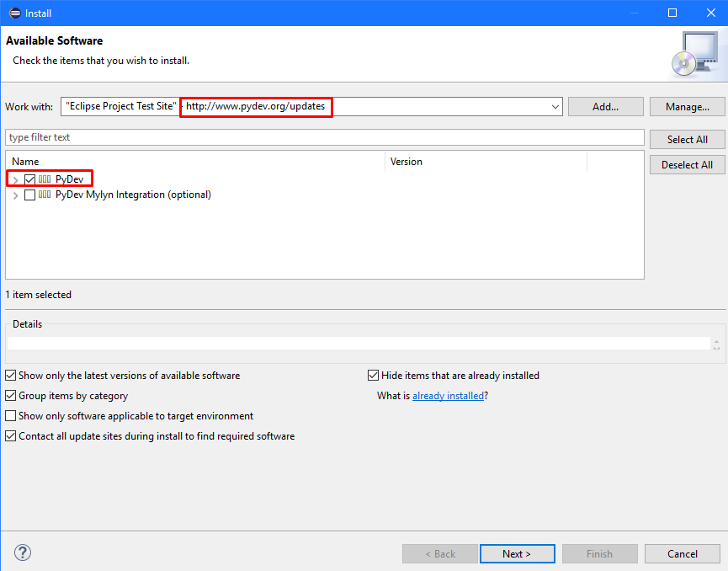Toggle the PyDev checkbox
The image size is (728, 571).
(x=29, y=179)
